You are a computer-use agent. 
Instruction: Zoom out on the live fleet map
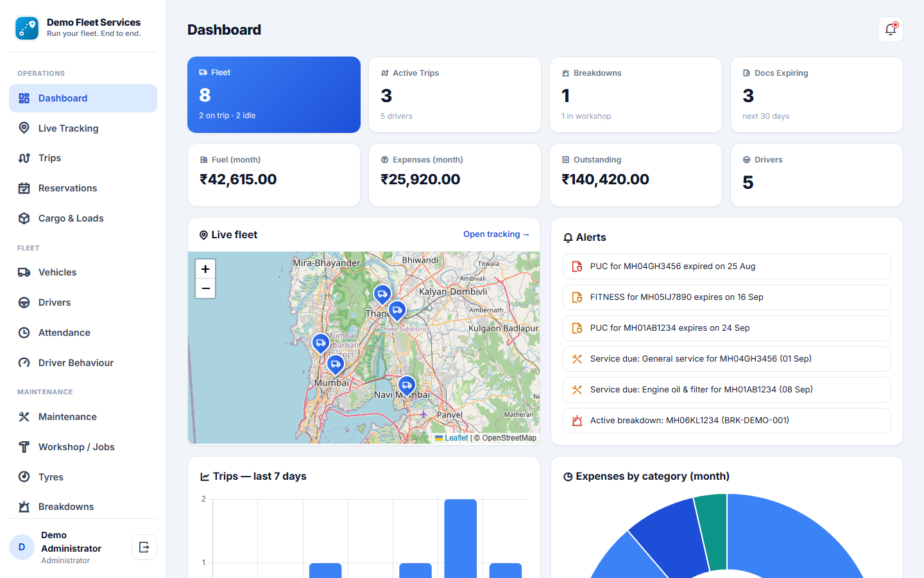tap(205, 288)
